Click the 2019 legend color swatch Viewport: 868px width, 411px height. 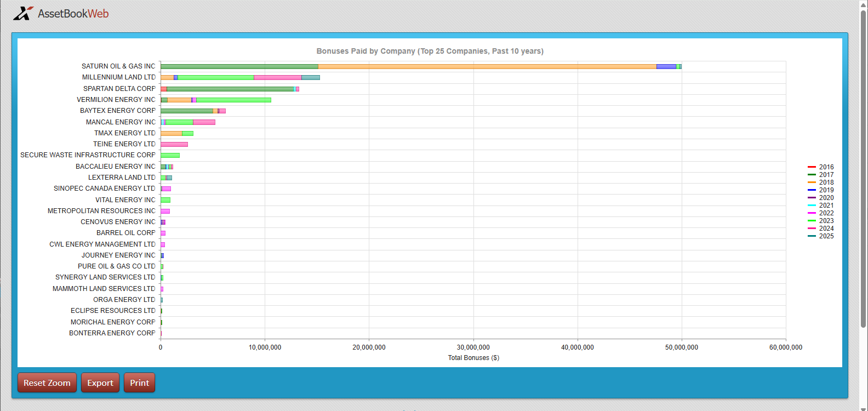[x=812, y=190]
